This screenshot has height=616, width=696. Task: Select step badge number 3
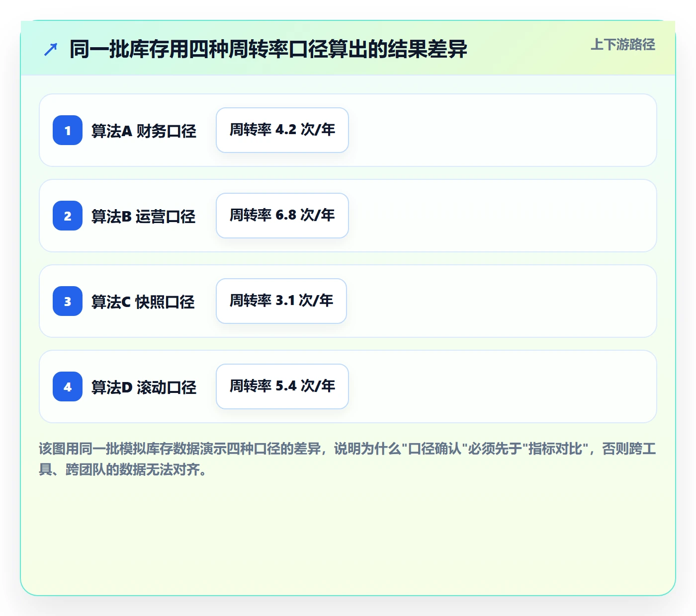coord(68,301)
